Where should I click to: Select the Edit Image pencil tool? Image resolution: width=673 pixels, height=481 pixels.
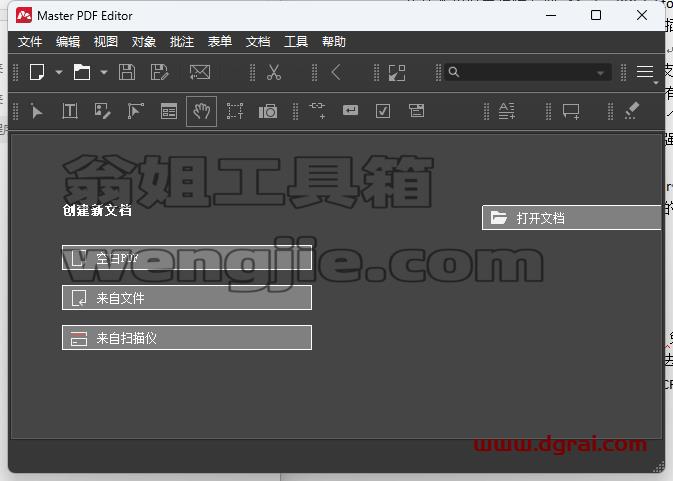pyautogui.click(x=103, y=111)
